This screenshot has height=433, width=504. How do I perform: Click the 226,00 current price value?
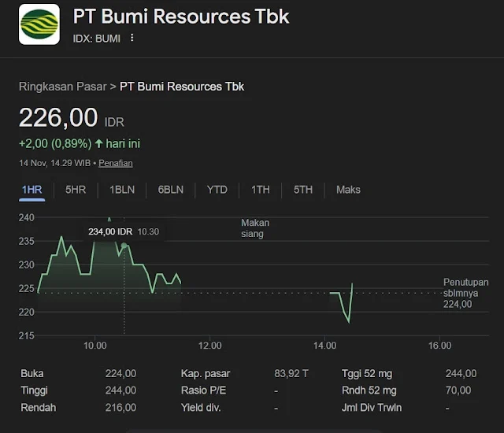pyautogui.click(x=58, y=117)
